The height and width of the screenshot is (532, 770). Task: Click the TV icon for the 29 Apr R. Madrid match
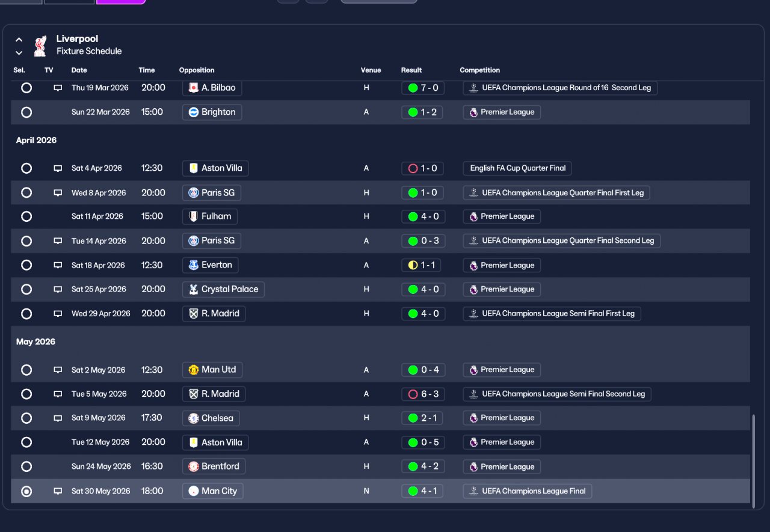[58, 314]
